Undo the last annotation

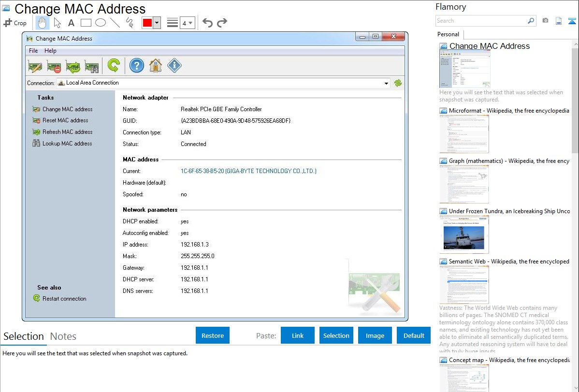207,23
